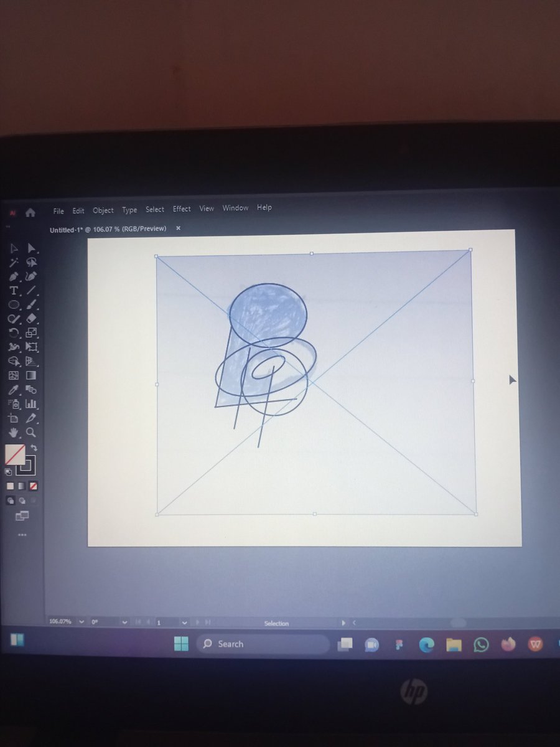Expand status bar Selection options arrow
Image resolution: width=560 pixels, height=747 pixels.
(x=342, y=622)
